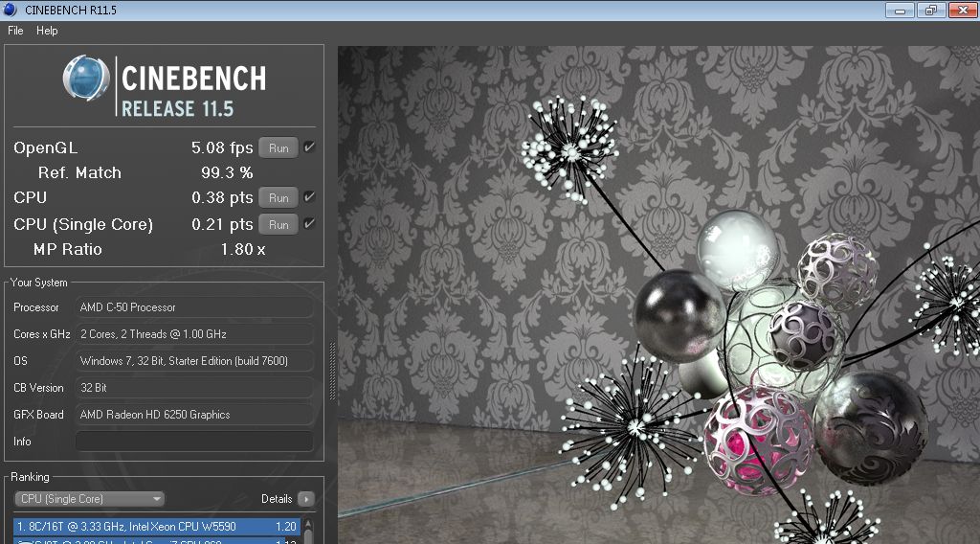Screen dimensions: 980x544
Task: Click the rendered scene preview image
Action: 658,295
